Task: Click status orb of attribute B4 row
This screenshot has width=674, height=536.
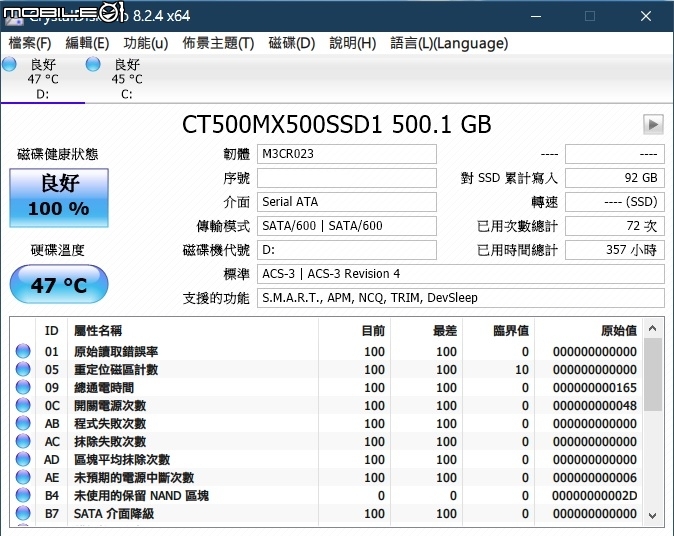Action: [23, 496]
